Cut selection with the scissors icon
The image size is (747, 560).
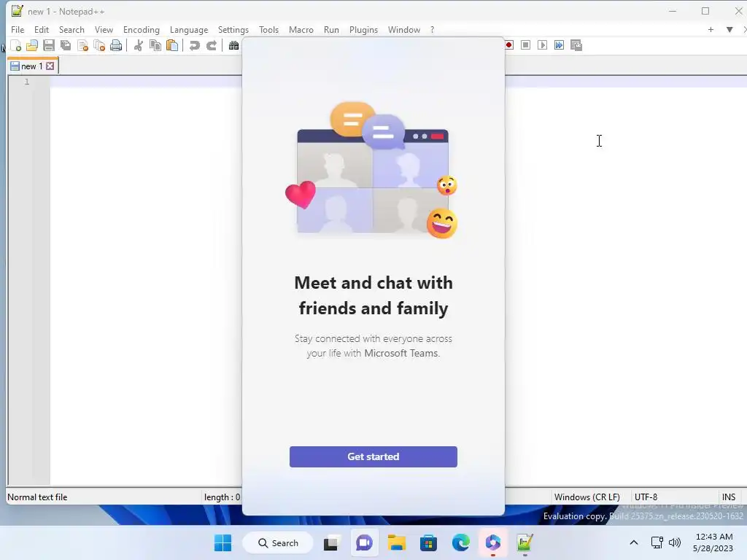point(138,46)
